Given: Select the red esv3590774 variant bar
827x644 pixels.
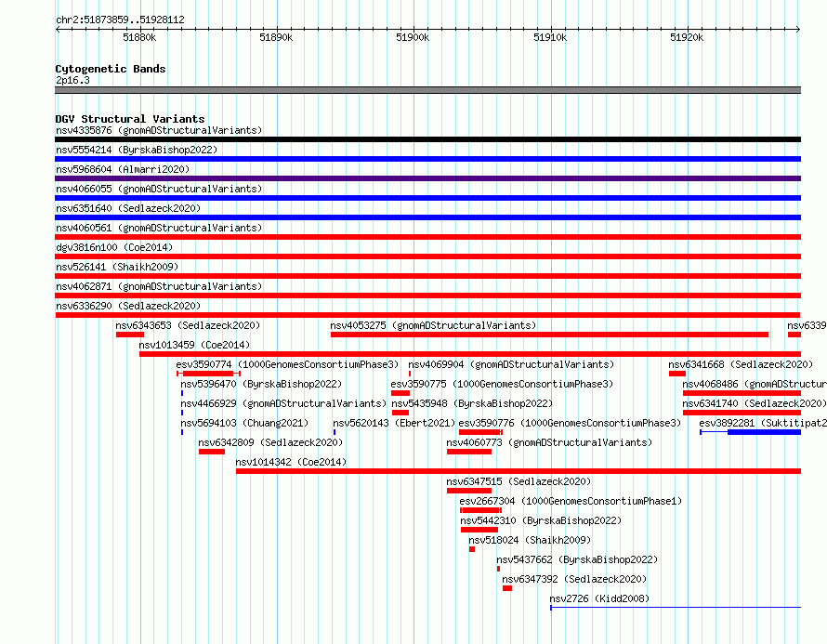Looking at the screenshot, I should pyautogui.click(x=208, y=374).
